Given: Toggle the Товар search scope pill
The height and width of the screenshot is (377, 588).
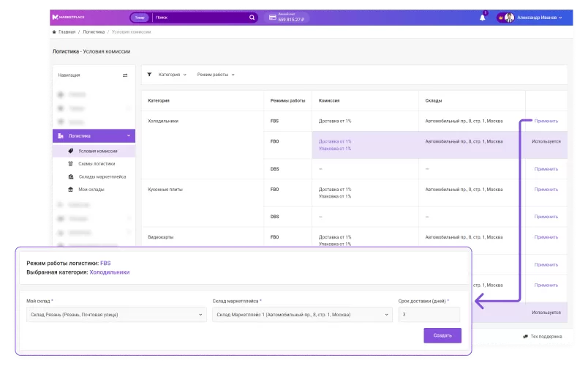Looking at the screenshot, I should click(x=140, y=17).
